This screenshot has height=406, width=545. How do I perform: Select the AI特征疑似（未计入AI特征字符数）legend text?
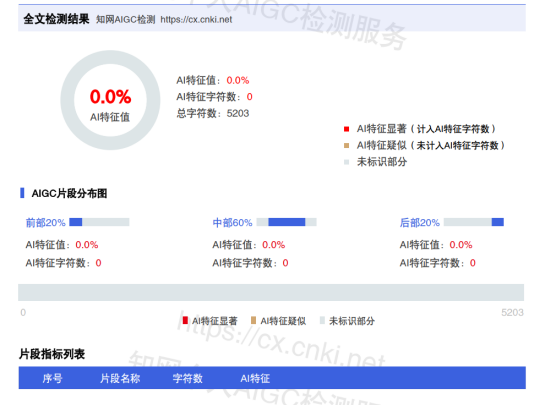431,145
